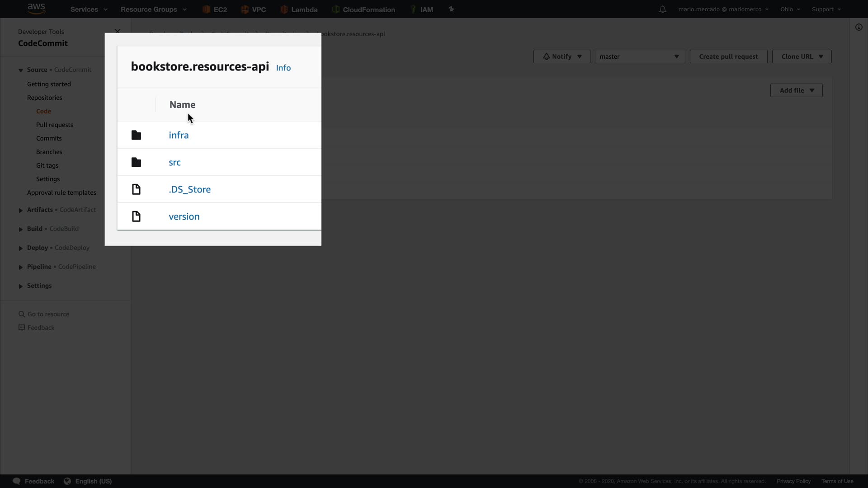Click the Go to resource search field
Image resolution: width=868 pixels, height=488 pixels.
[x=48, y=314]
